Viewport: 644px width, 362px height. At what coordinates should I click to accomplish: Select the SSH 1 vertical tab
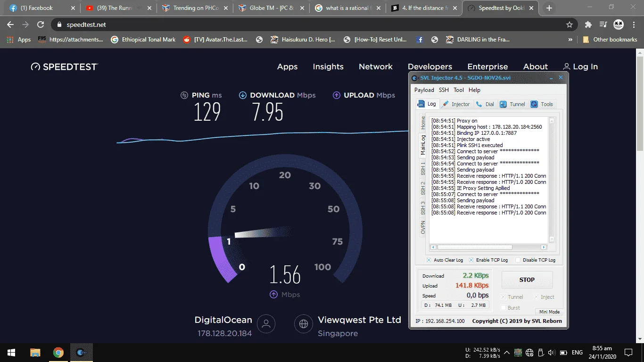[x=423, y=169]
